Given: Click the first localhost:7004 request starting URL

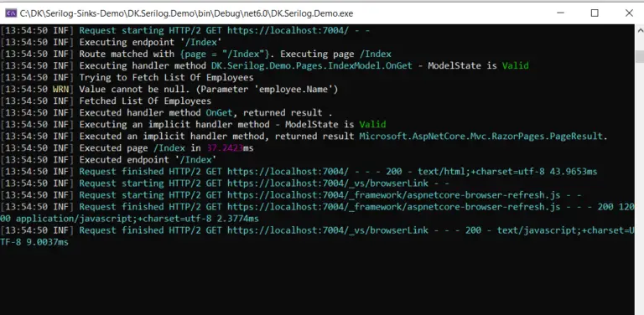Looking at the screenshot, I should click(x=288, y=30).
